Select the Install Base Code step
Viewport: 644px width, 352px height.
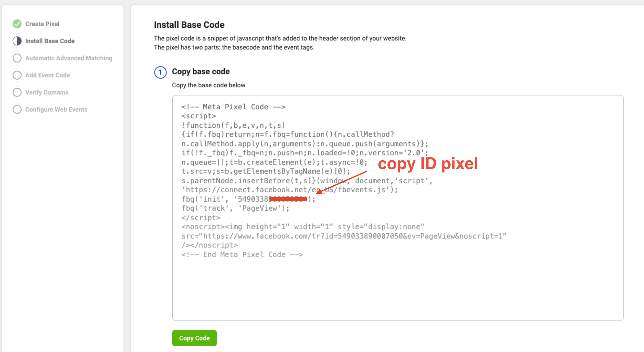tap(50, 41)
